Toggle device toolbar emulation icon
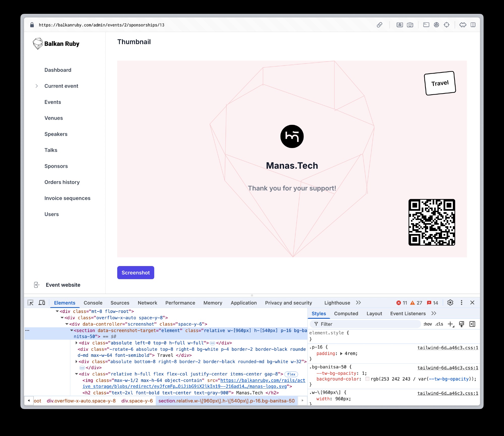504x436 pixels. [42, 303]
